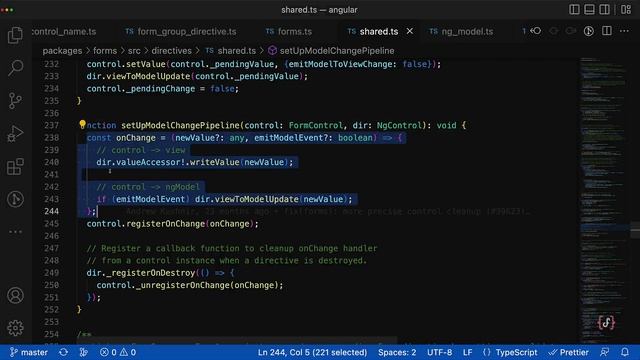
Task: Click 'dir.viewToModelUpdate(control._pendingValue);' line 233
Action: [197, 76]
